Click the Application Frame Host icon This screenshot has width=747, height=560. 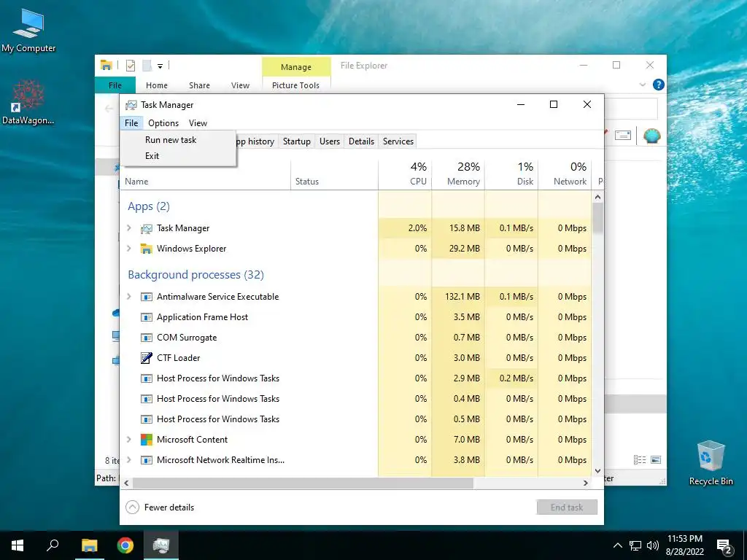pyautogui.click(x=146, y=317)
